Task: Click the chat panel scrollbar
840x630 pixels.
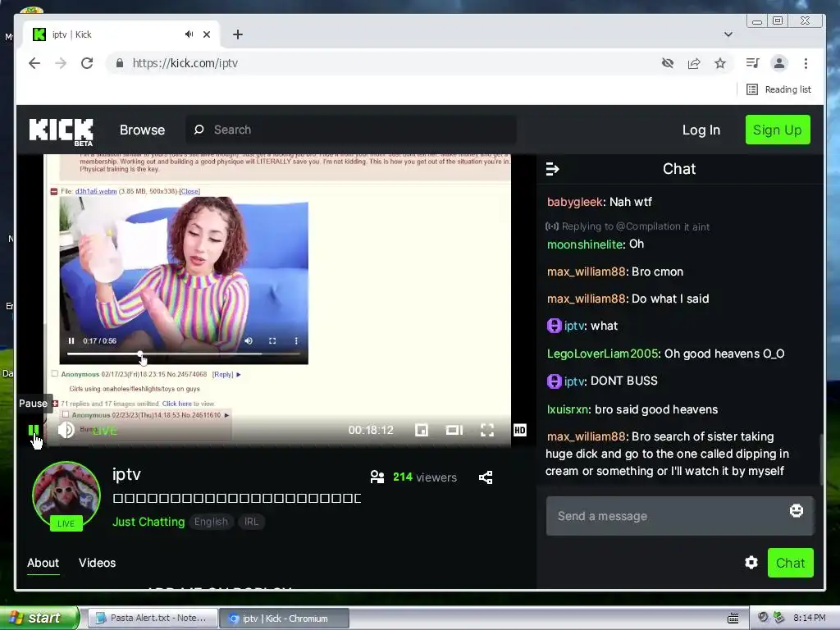Action: pos(821,459)
